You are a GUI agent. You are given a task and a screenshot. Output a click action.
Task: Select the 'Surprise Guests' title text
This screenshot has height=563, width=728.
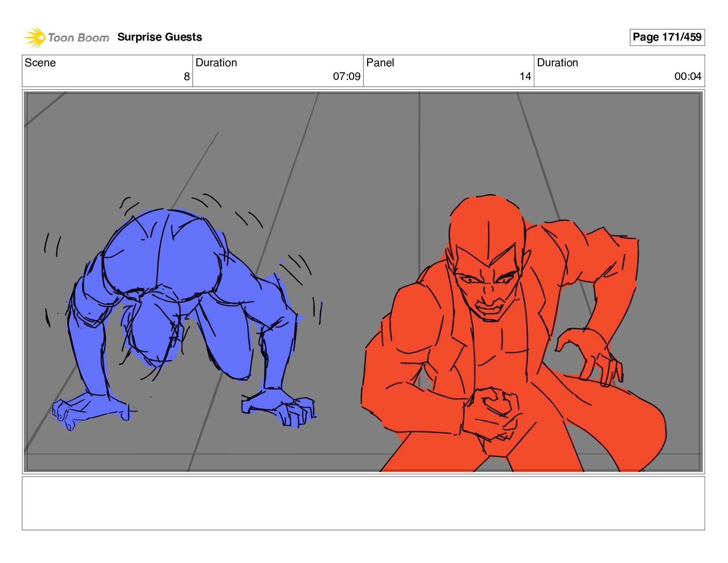pos(160,37)
